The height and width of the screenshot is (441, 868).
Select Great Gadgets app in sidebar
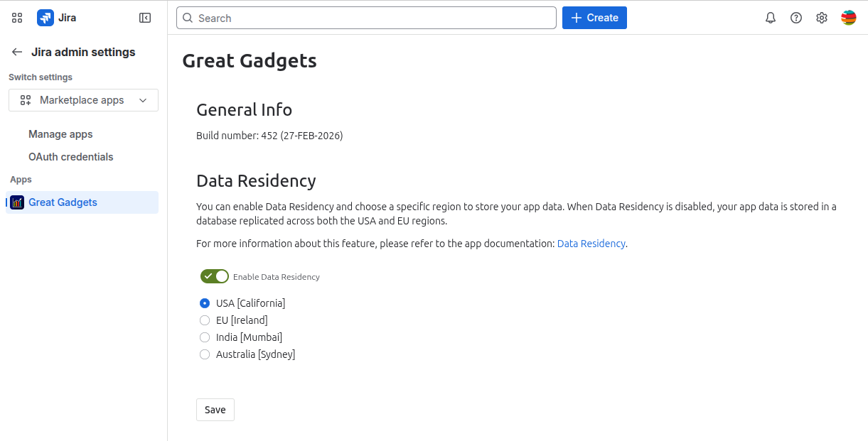point(63,202)
